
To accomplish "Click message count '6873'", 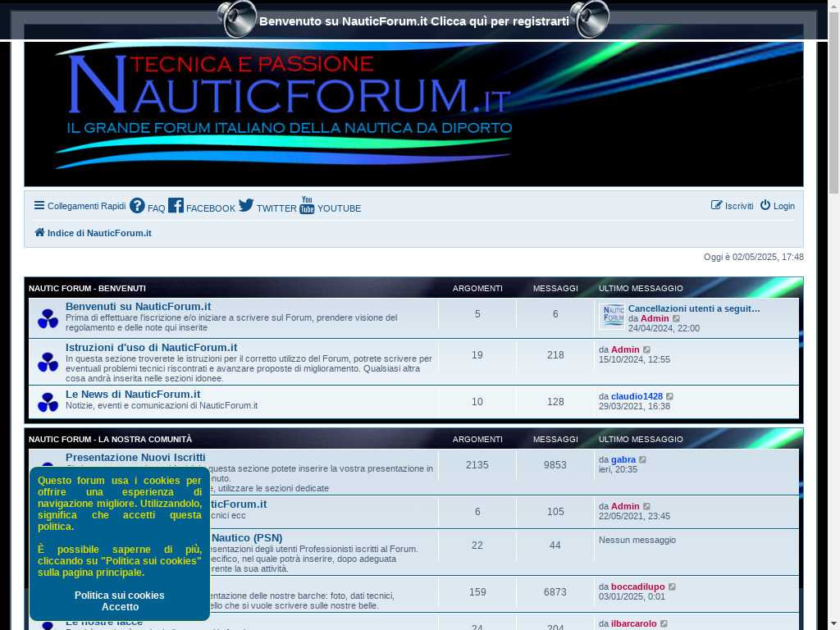I will tap(555, 592).
